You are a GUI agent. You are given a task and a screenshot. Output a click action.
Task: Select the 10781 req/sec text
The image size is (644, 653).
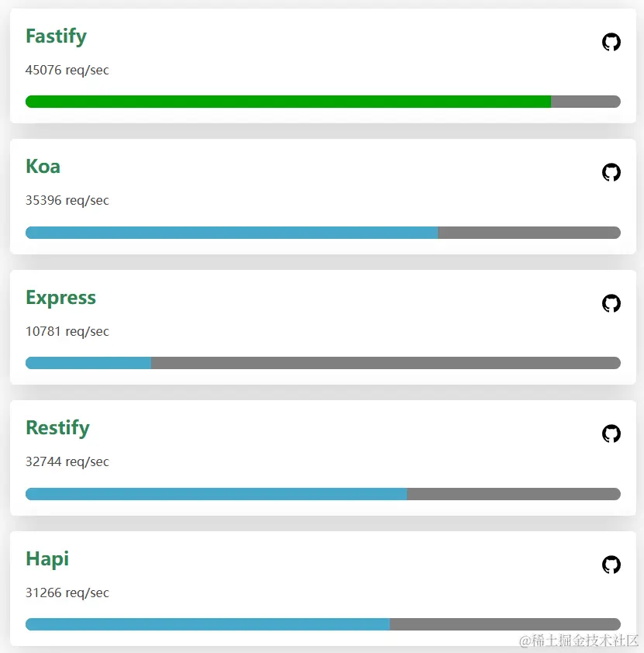click(67, 331)
